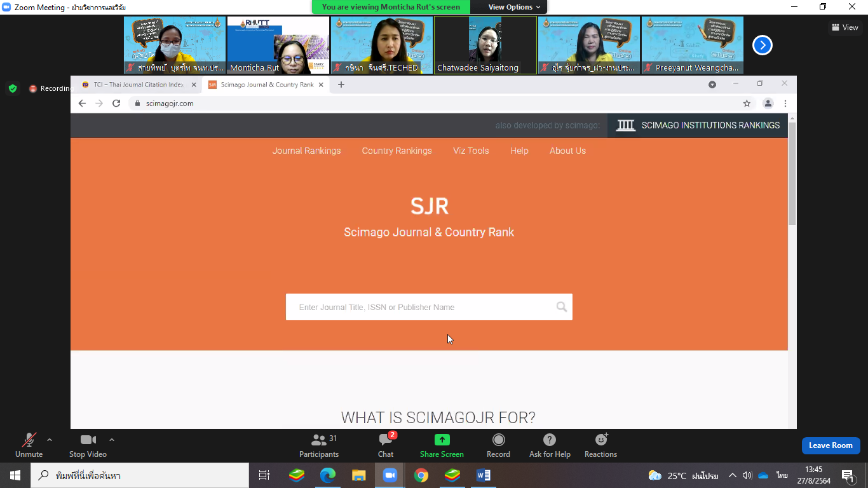The width and height of the screenshot is (868, 488).
Task: Click the encryption shield icon
Action: (13, 88)
